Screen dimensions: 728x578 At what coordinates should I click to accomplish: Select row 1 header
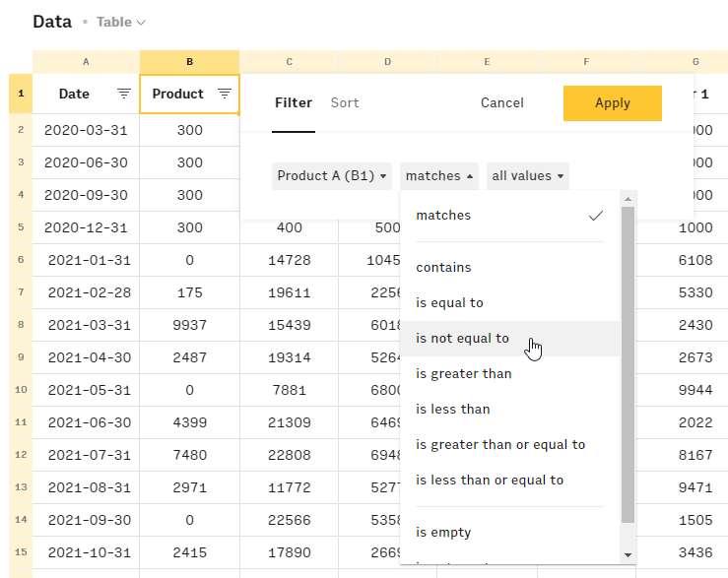tap(21, 94)
